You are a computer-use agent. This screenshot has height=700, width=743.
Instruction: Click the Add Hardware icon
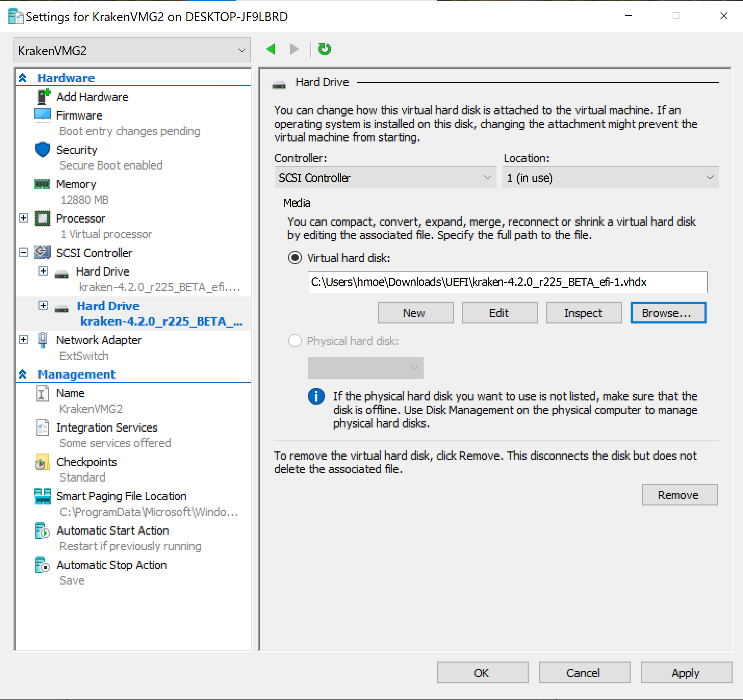pos(43,97)
